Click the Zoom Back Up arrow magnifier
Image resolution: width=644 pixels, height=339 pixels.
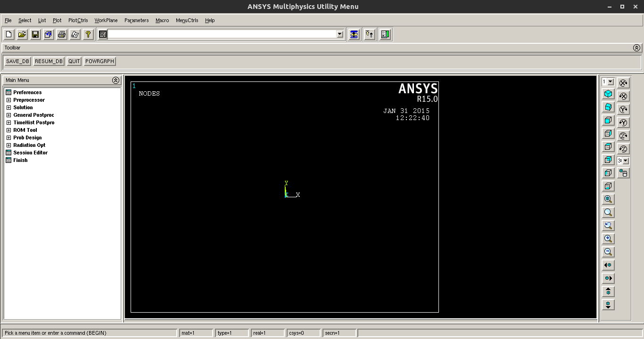(x=608, y=226)
